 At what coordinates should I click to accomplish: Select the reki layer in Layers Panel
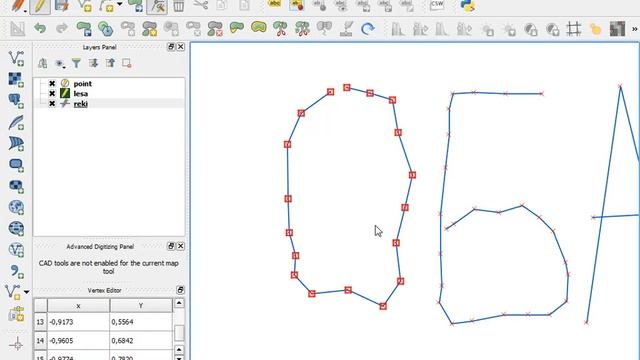point(80,104)
